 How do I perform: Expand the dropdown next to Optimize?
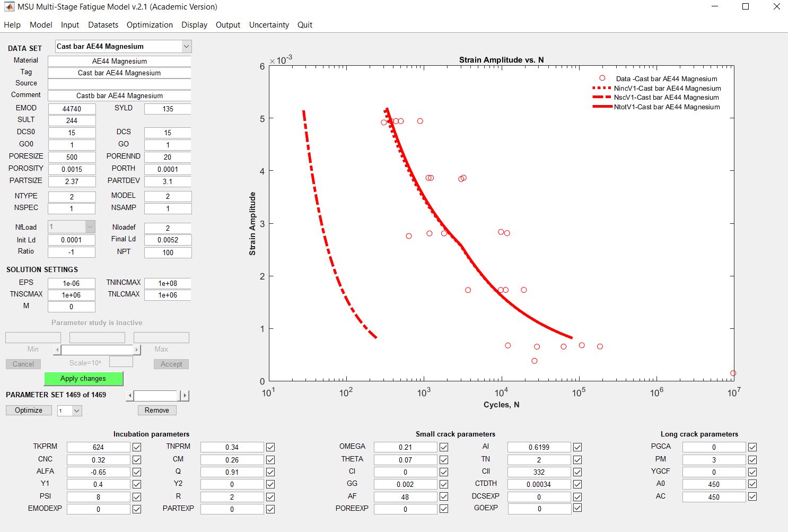(77, 411)
